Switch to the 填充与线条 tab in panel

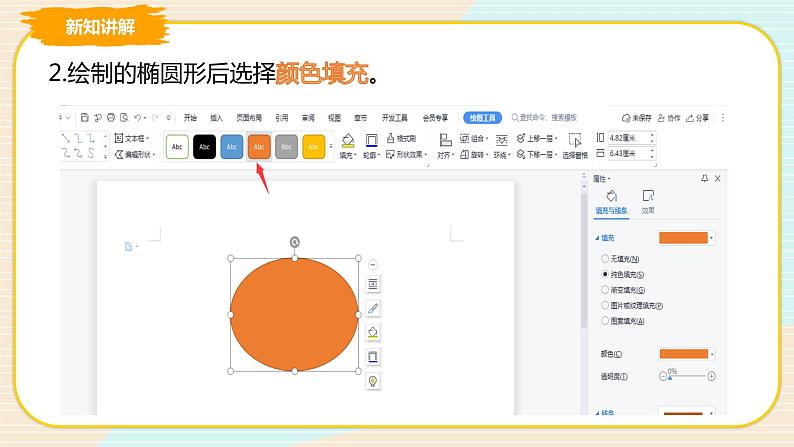click(611, 202)
